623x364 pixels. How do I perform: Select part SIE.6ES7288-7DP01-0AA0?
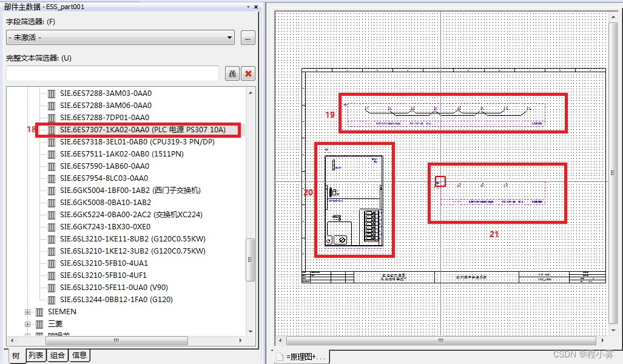tap(104, 118)
